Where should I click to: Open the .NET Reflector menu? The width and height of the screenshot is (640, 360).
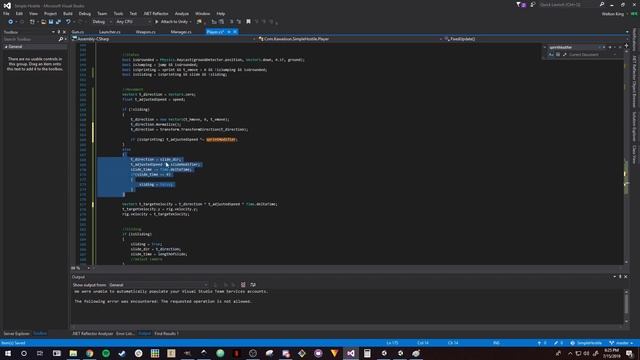point(156,13)
